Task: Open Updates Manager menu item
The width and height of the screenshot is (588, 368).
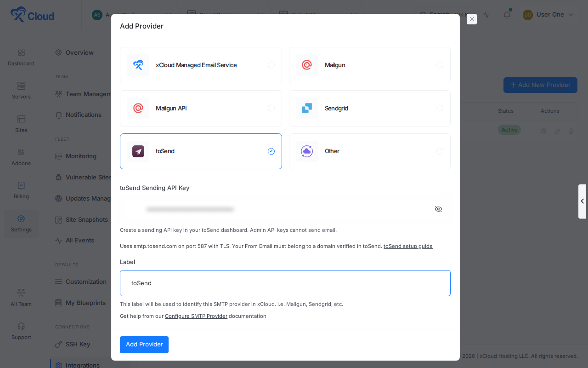Action: tap(84, 198)
